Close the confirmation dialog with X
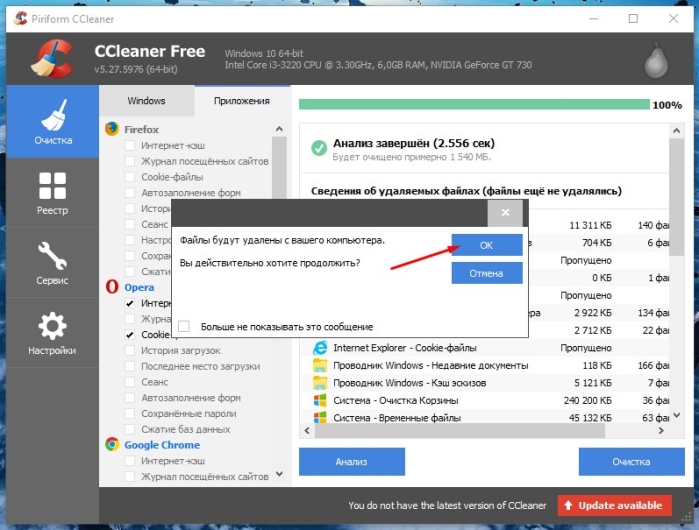Screen dimensions: 699x530 coord(505,212)
